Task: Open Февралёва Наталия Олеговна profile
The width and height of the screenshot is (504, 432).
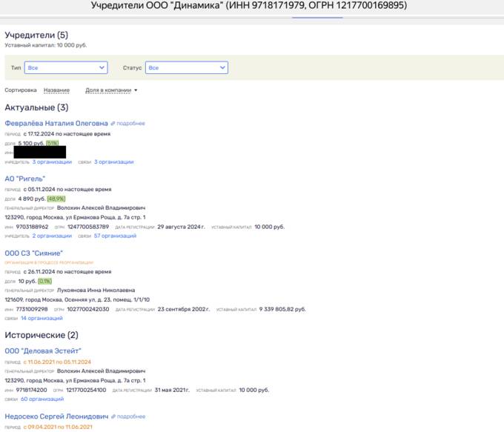Action: [56, 123]
